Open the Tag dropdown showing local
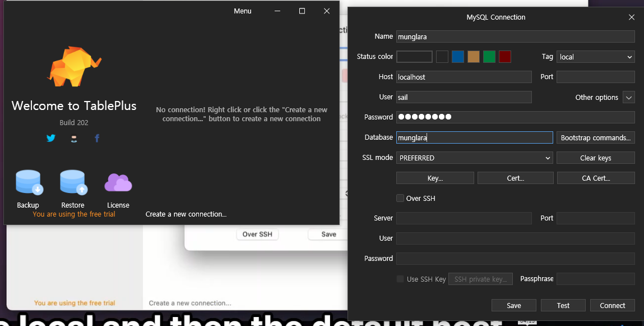The width and height of the screenshot is (644, 326). (595, 57)
